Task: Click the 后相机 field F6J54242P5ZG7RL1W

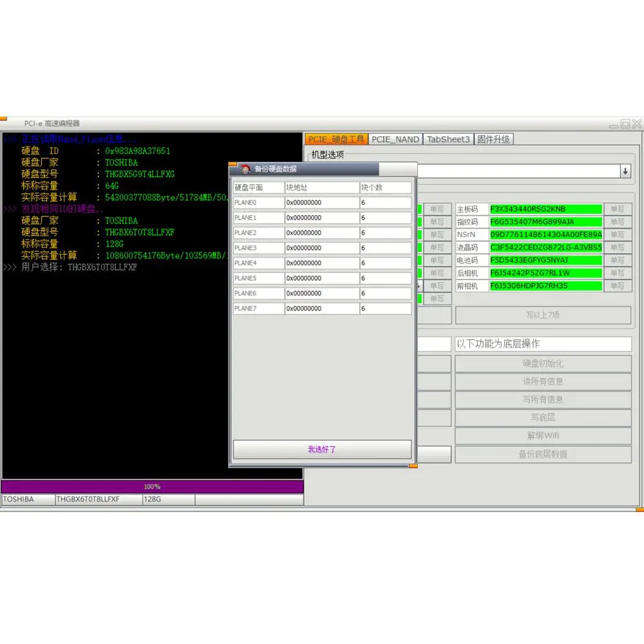Action: click(546, 273)
